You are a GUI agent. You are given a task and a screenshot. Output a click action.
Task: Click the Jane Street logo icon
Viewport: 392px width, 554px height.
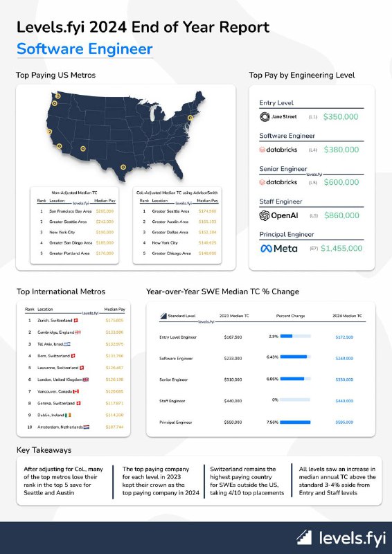[x=265, y=116]
